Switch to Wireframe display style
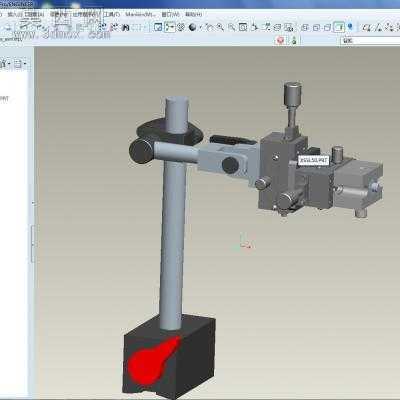Viewport: 400px width, 400px height. (x=305, y=27)
